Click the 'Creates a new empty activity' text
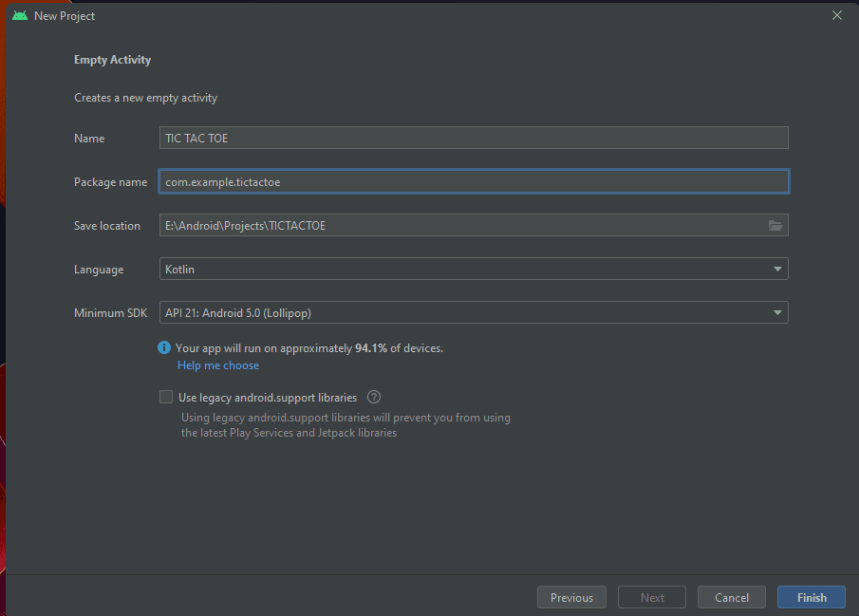The image size is (859, 616). click(146, 98)
